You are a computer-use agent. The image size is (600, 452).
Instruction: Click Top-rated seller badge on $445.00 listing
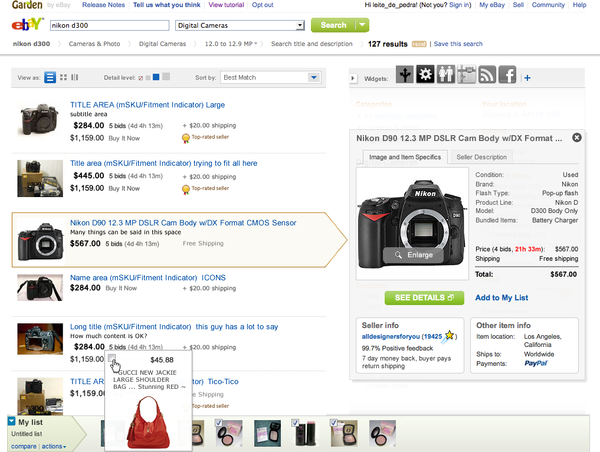(x=205, y=188)
